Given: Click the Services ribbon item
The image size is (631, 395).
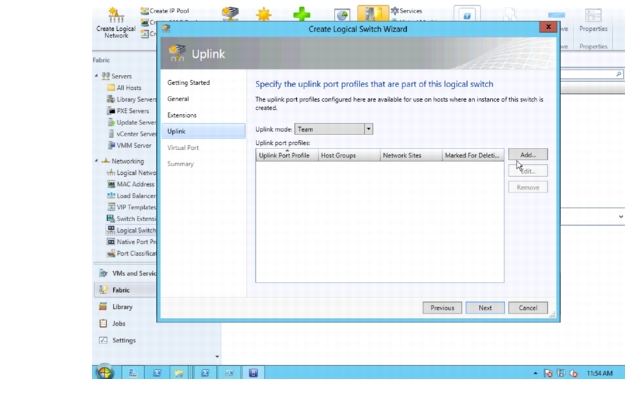Looking at the screenshot, I should (406, 11).
